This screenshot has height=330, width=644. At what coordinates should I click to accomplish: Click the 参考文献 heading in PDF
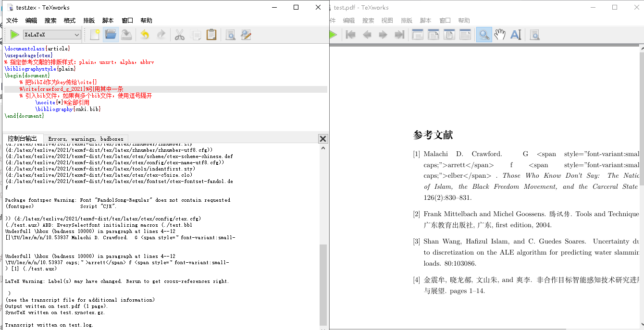(433, 135)
